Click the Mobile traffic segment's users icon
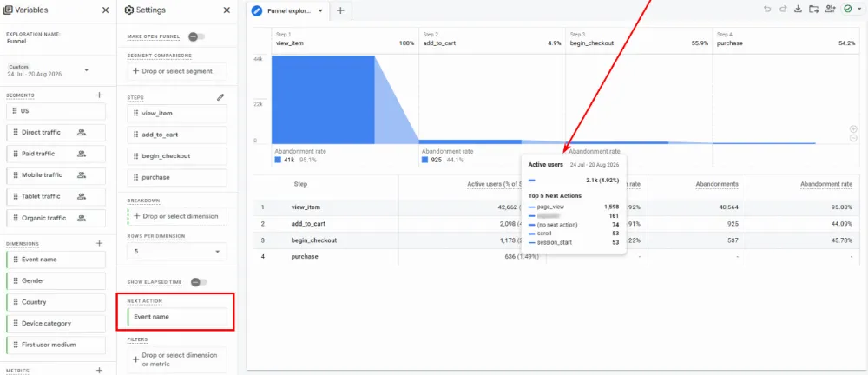The width and height of the screenshot is (868, 375). coord(82,175)
